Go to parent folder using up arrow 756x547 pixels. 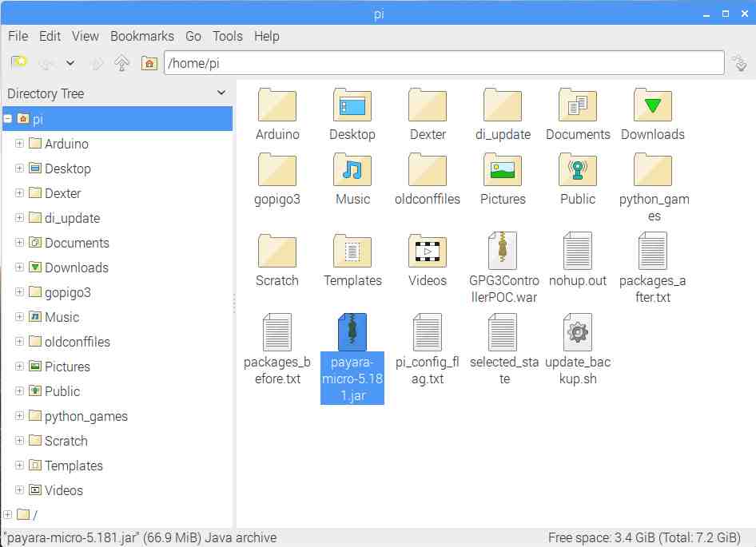pos(121,63)
